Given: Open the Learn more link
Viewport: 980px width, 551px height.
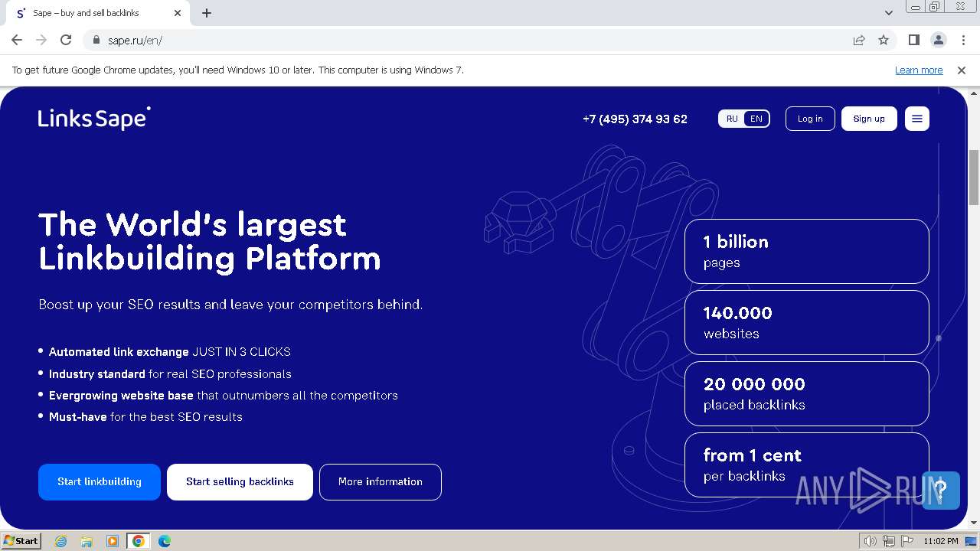Looking at the screenshot, I should coord(919,70).
